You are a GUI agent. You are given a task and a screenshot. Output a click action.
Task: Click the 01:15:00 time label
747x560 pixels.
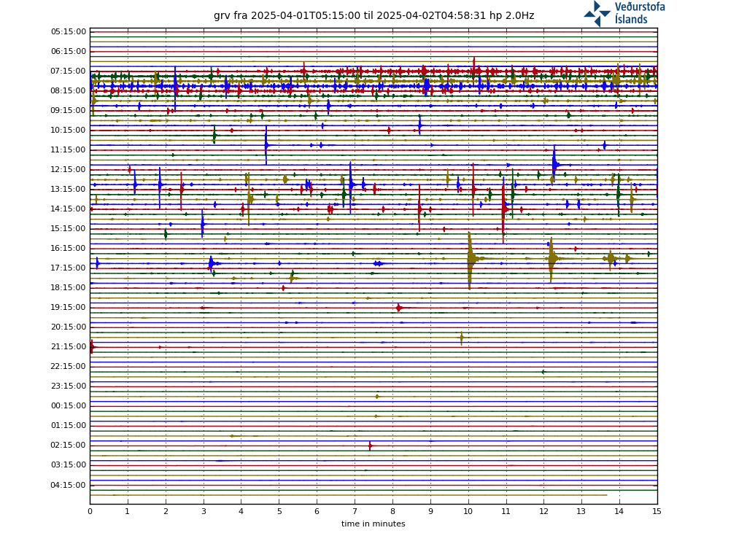69,426
